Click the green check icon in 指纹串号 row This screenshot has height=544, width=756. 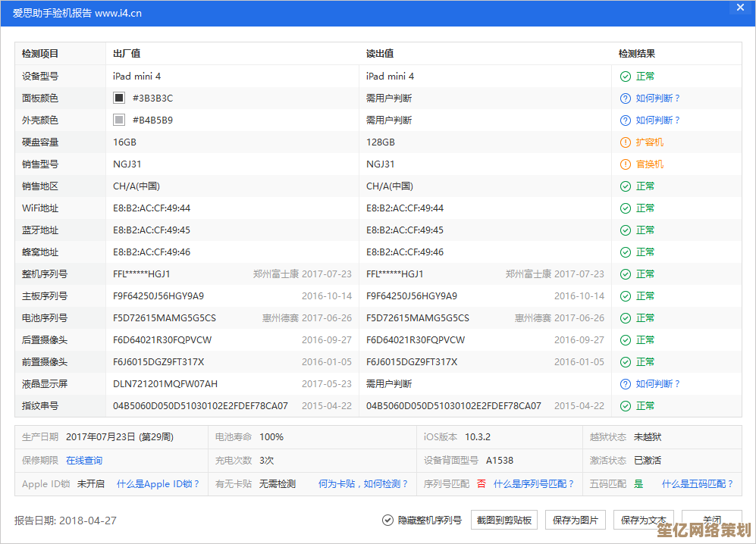pyautogui.click(x=626, y=406)
